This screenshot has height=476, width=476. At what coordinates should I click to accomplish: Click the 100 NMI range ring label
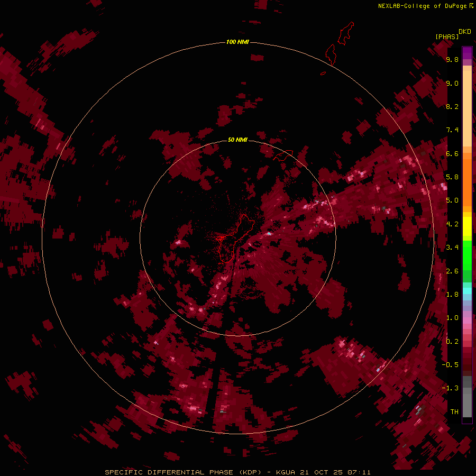point(237,42)
